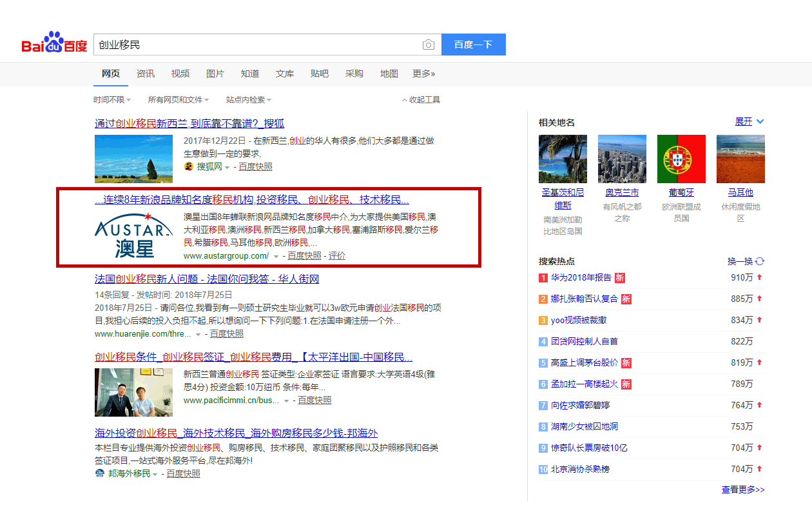Open the 站点内检索 site search dropdown

coord(249,100)
